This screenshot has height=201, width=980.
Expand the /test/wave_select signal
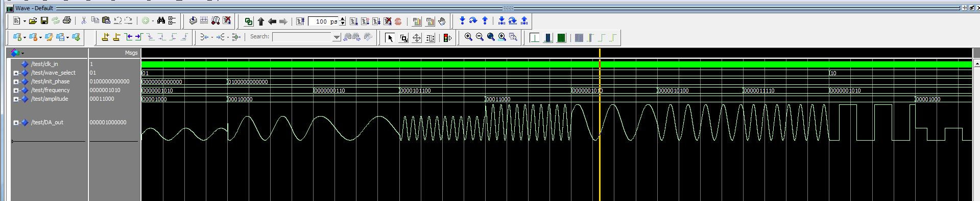[16, 73]
